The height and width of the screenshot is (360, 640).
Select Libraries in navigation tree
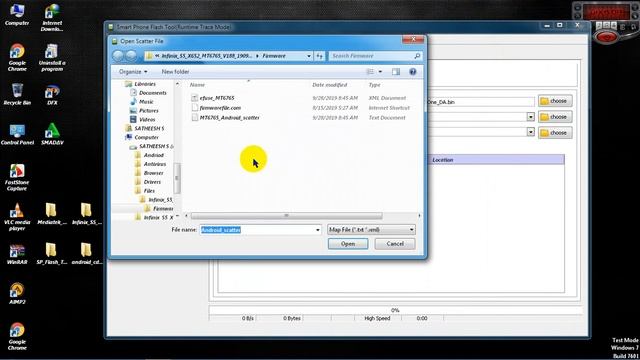point(145,84)
